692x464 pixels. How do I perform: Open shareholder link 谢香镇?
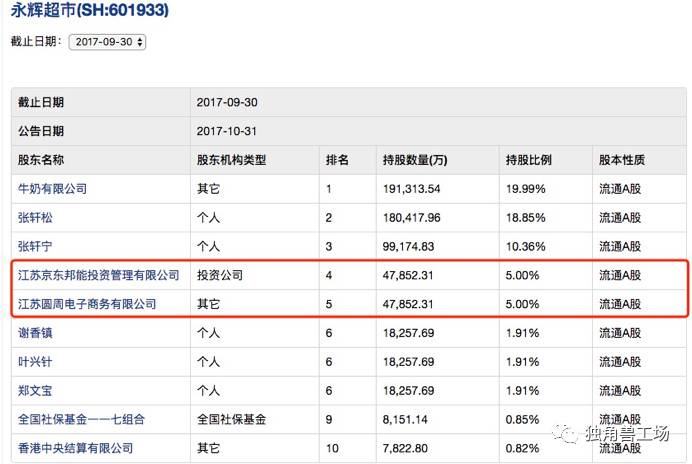coord(35,333)
